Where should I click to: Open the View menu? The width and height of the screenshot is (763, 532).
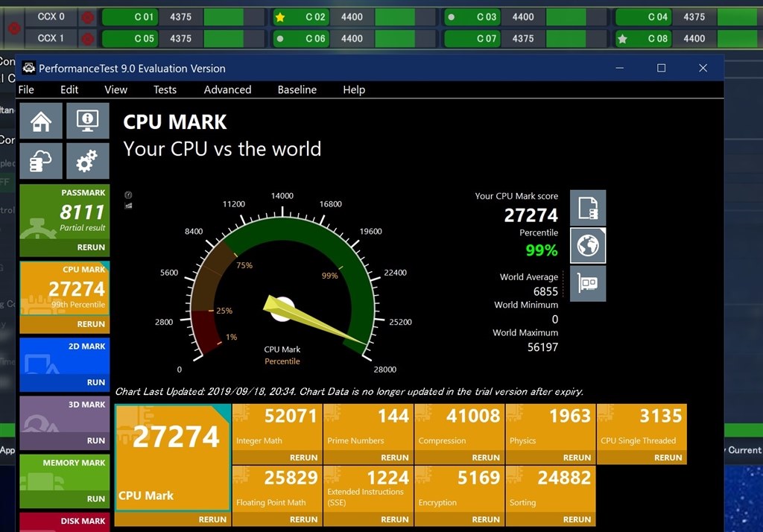point(115,89)
